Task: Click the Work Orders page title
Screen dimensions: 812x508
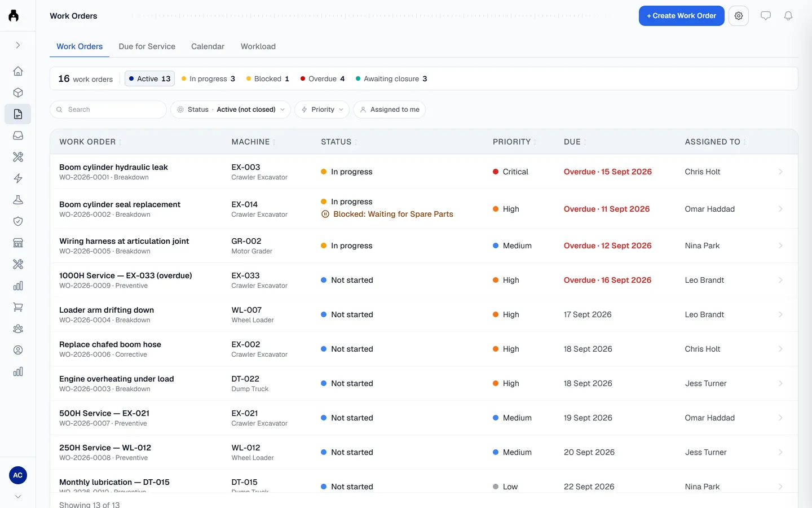Action: [x=73, y=16]
